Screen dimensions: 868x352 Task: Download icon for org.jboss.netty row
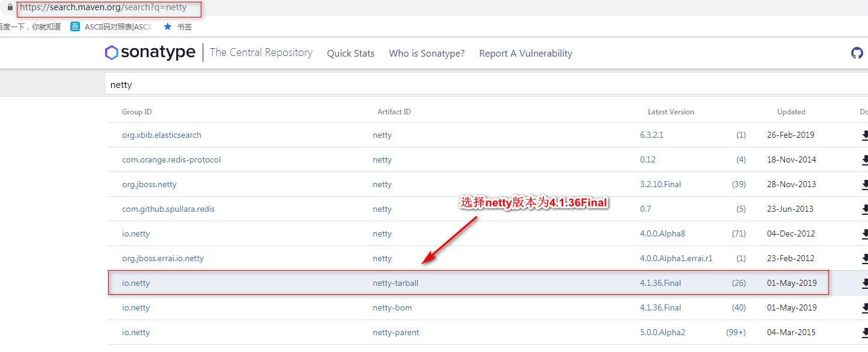[x=864, y=185]
